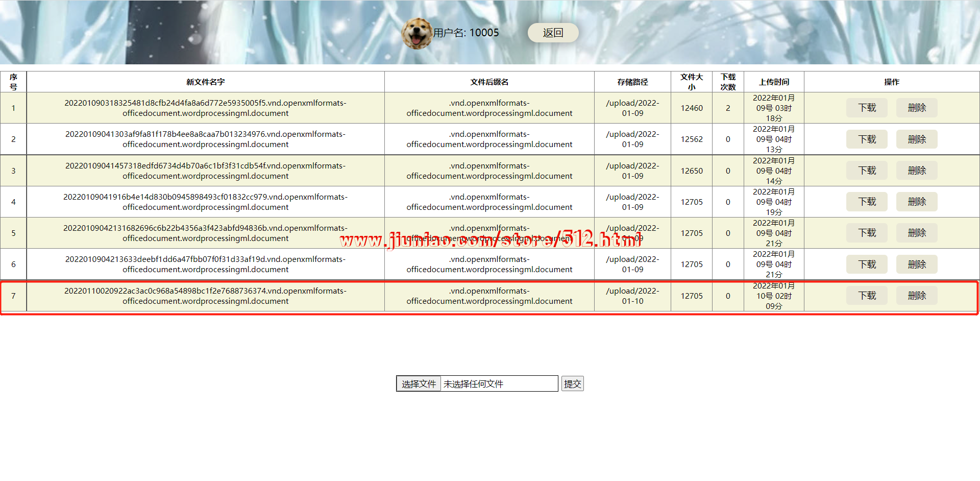
Task: Delete the file in row 2
Action: 916,139
